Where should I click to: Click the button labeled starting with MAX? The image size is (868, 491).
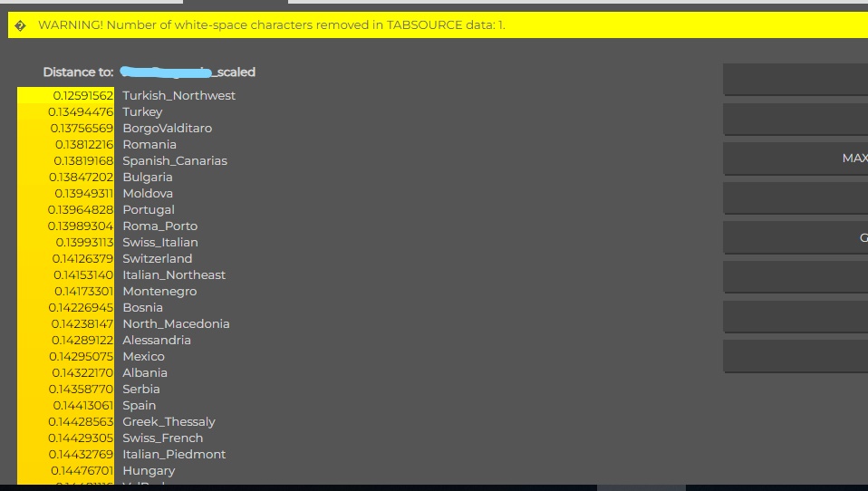(796, 159)
